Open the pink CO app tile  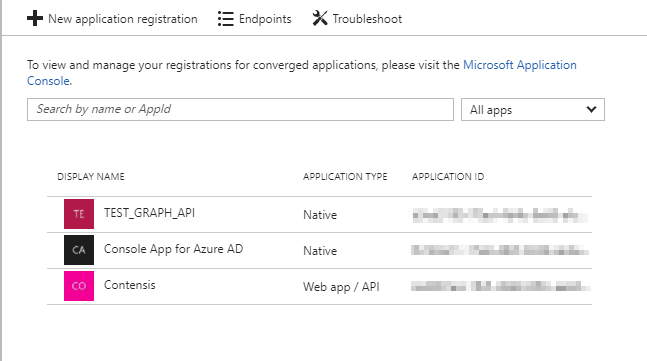pyautogui.click(x=79, y=286)
